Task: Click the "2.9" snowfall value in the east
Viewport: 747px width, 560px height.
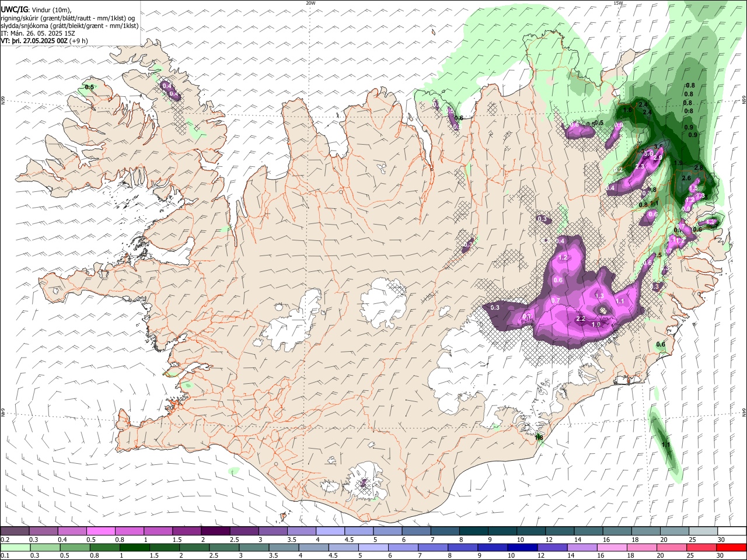Action: [658, 158]
